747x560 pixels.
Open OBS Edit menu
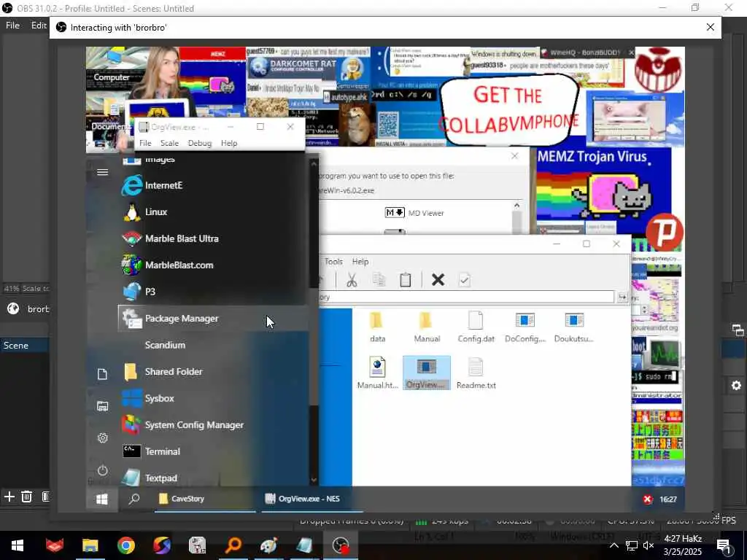39,26
